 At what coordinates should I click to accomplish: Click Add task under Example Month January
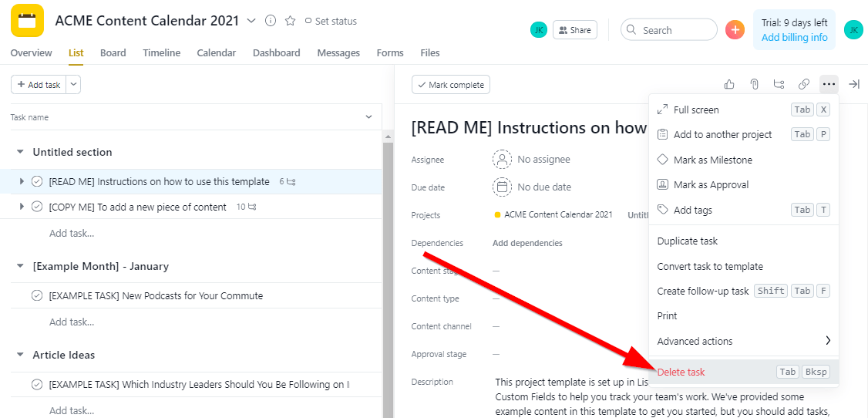click(72, 322)
